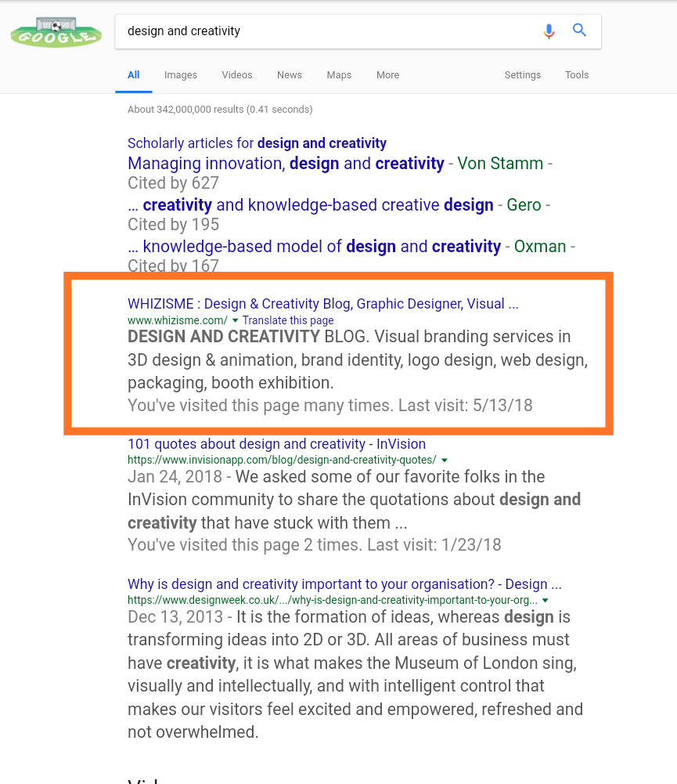
Task: Open Scholarly articles for design and creativity
Action: 257,143
